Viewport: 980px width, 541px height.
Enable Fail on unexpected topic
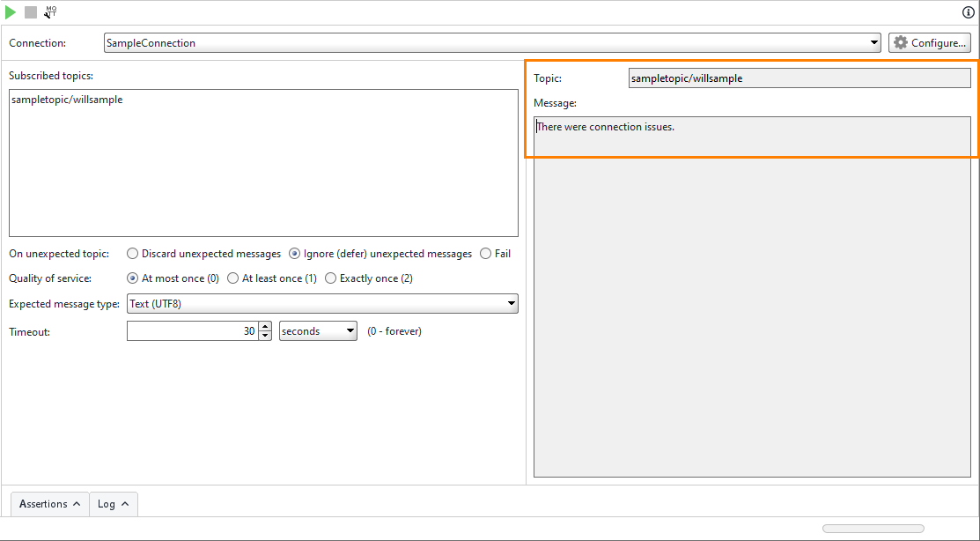(483, 254)
